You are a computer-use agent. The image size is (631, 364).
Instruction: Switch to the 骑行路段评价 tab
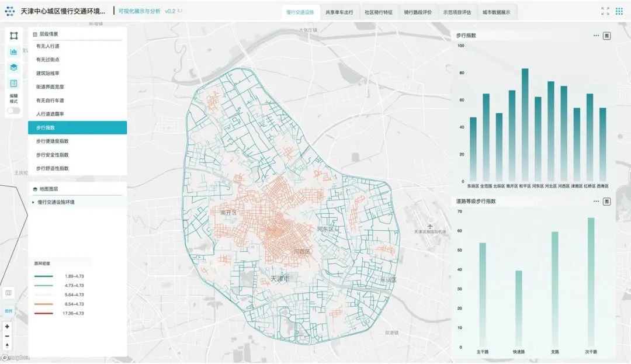418,12
